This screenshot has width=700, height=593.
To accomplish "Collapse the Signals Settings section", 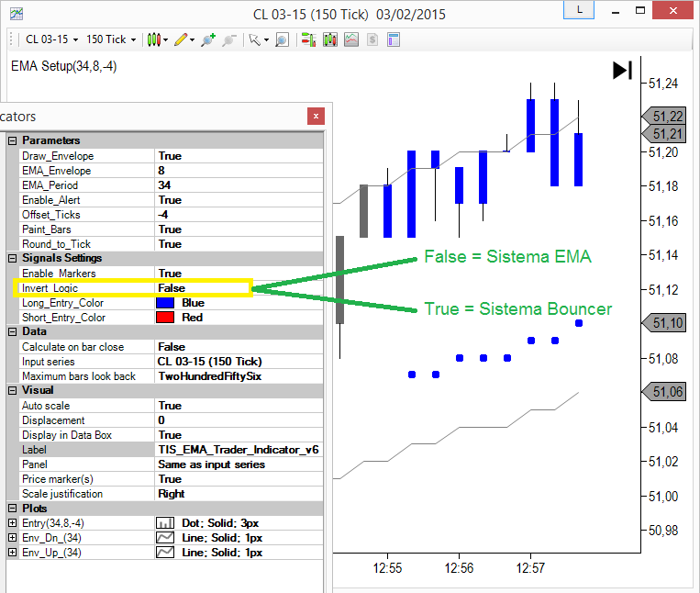I will click(x=12, y=259).
